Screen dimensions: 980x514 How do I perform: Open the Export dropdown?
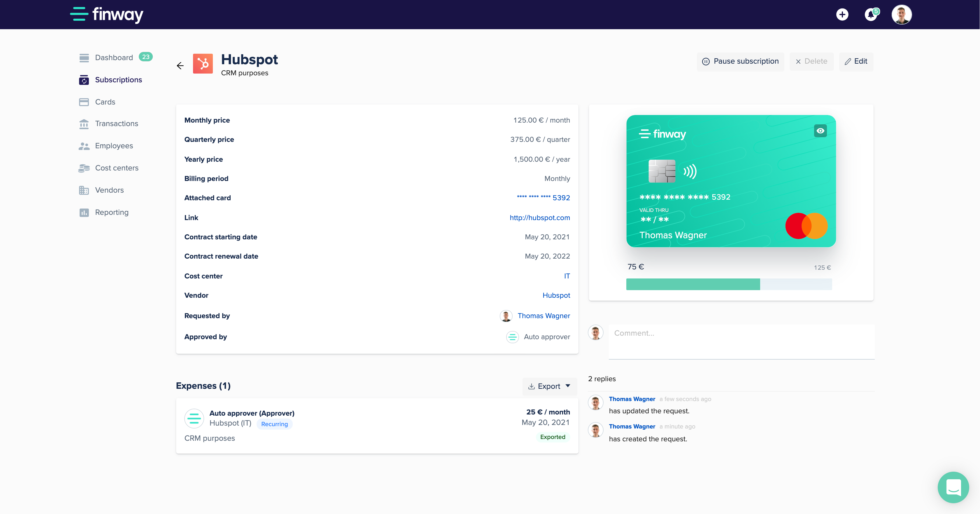[549, 386]
